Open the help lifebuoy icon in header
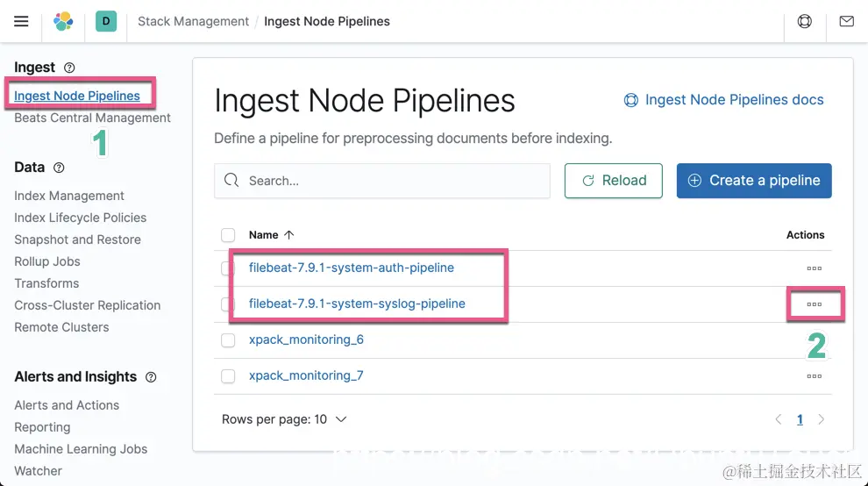 804,21
